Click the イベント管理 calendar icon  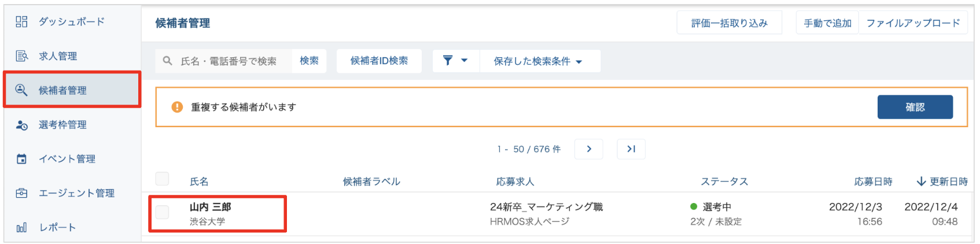[21, 159]
